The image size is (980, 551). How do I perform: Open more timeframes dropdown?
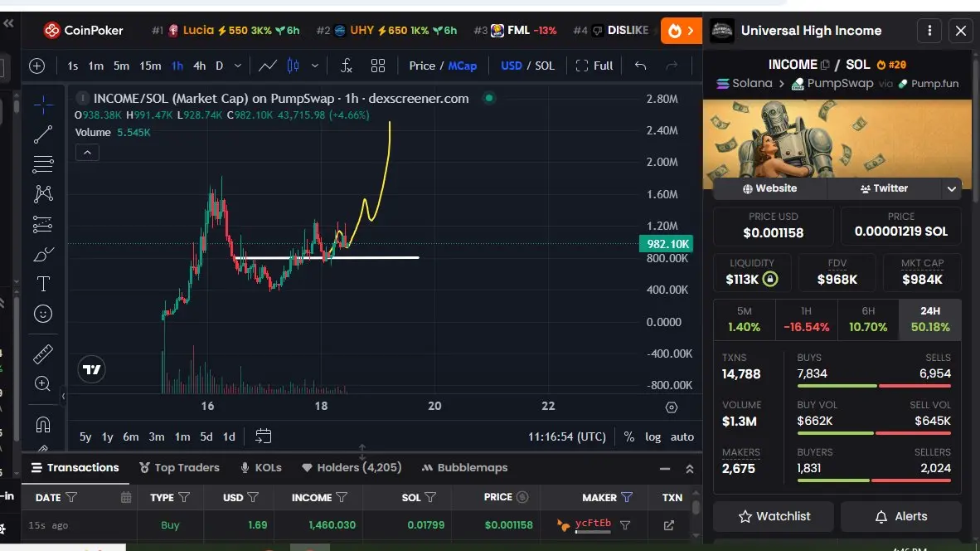point(237,66)
